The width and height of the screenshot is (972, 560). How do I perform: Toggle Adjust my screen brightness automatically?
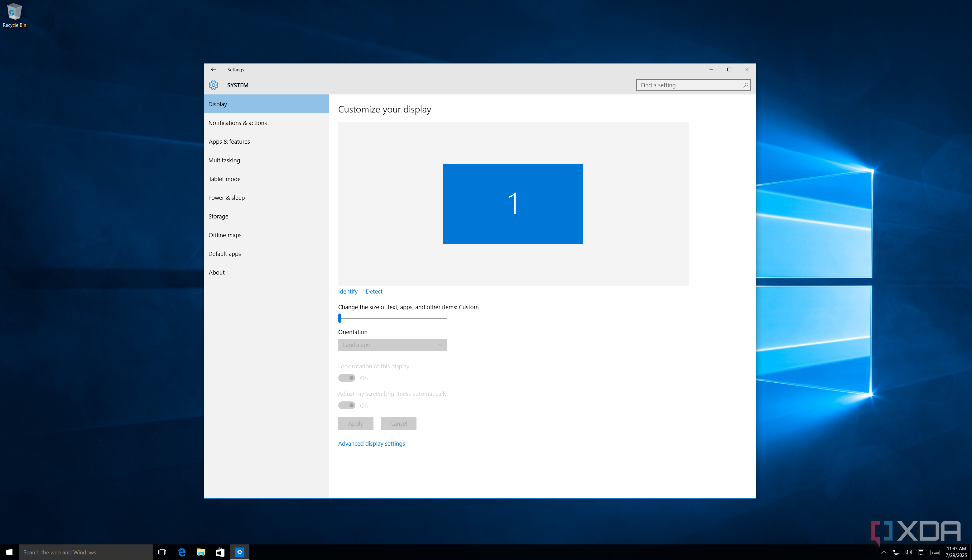click(347, 405)
